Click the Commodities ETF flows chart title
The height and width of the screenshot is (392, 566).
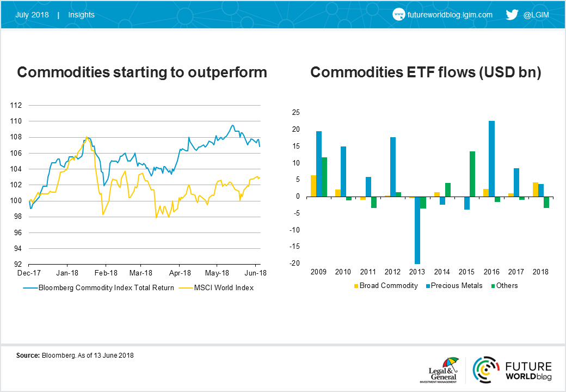[426, 72]
